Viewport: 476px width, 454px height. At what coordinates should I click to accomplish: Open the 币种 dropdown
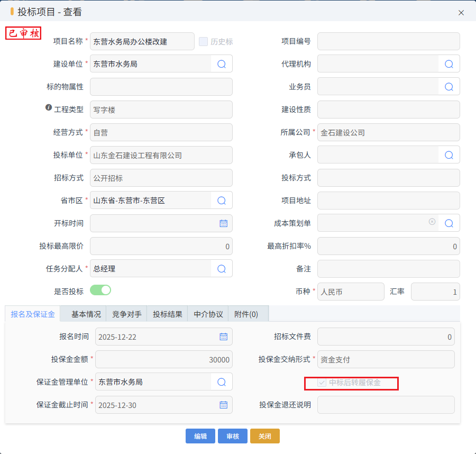coord(351,292)
